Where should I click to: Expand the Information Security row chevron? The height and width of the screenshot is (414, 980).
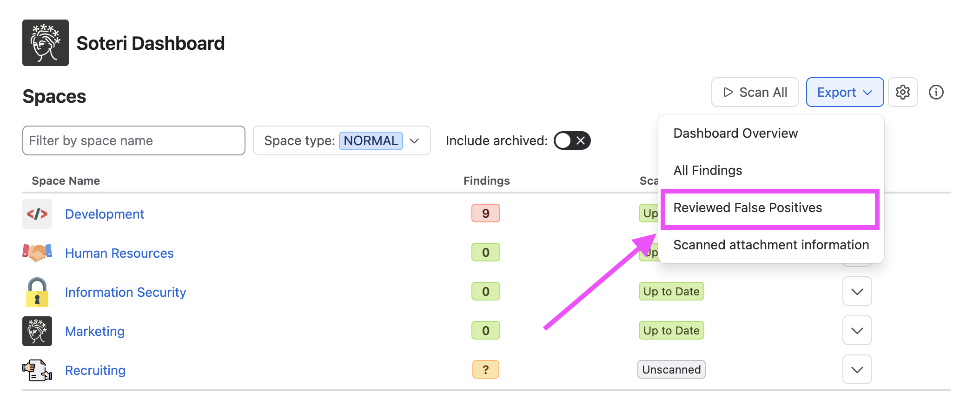pyautogui.click(x=857, y=292)
